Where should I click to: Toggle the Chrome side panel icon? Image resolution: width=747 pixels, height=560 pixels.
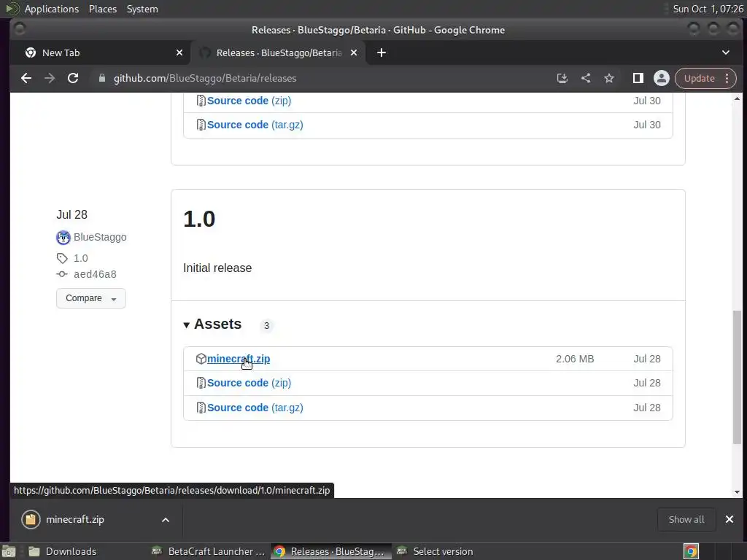(x=638, y=78)
